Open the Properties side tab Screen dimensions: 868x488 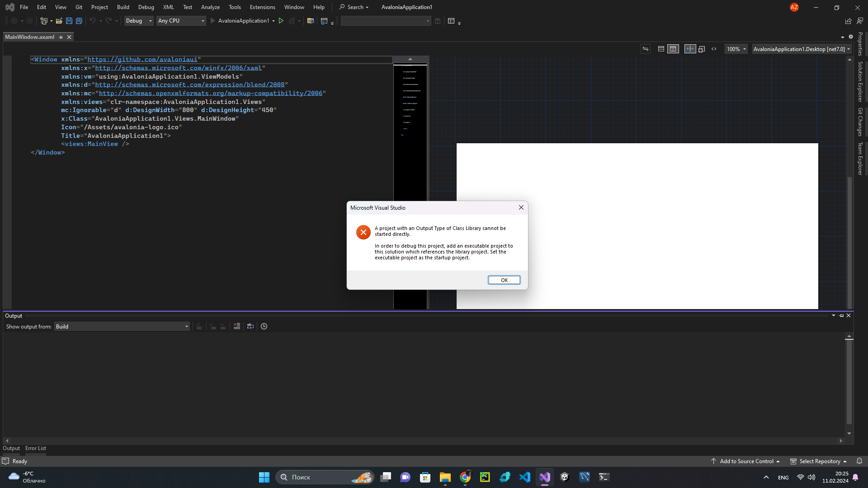[860, 44]
